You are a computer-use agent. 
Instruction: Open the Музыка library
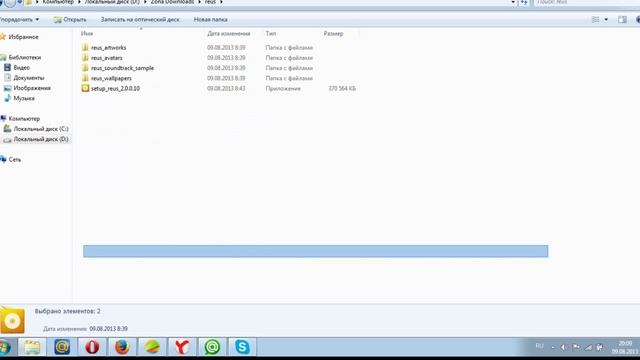pos(19,98)
